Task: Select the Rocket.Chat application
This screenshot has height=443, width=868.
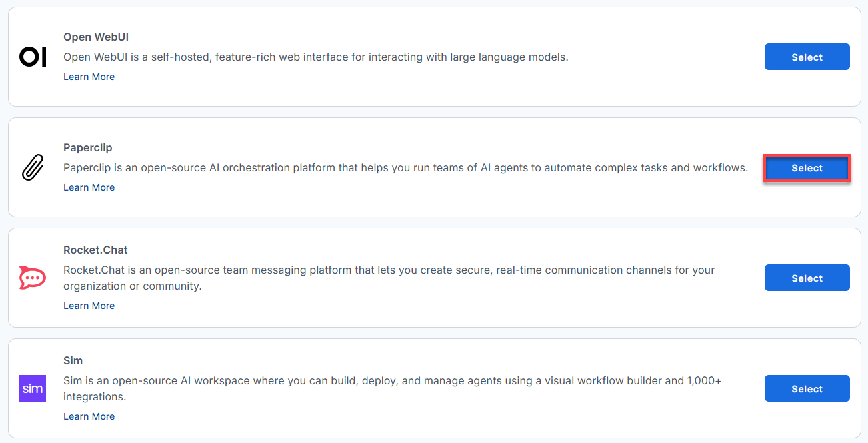Action: click(807, 278)
